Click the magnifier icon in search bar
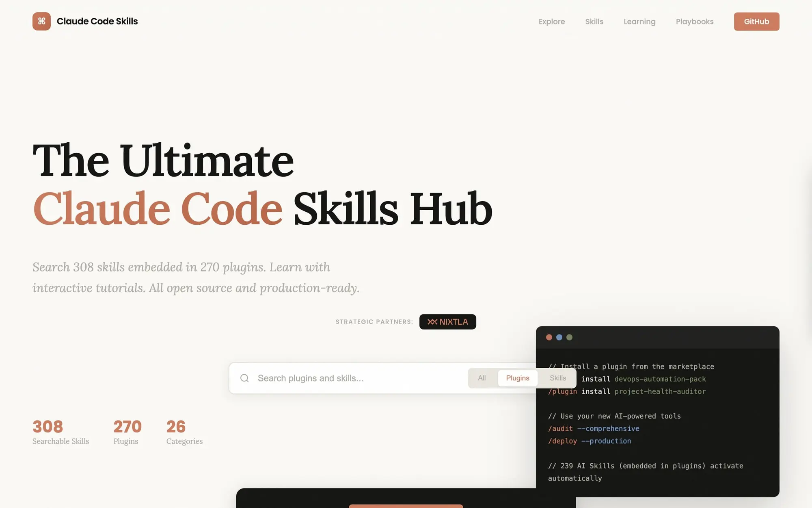 pyautogui.click(x=244, y=378)
